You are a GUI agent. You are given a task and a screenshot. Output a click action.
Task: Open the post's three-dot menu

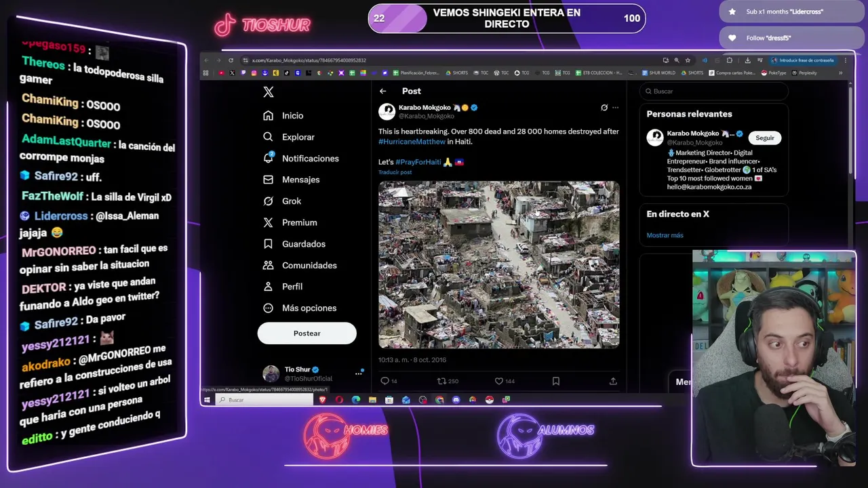[615, 107]
